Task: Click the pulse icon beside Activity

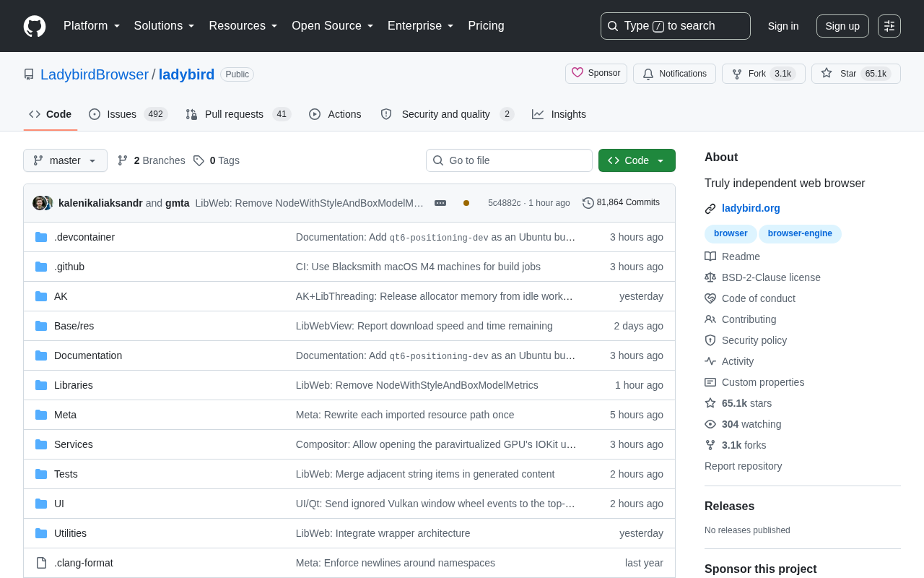Action: pyautogui.click(x=710, y=361)
